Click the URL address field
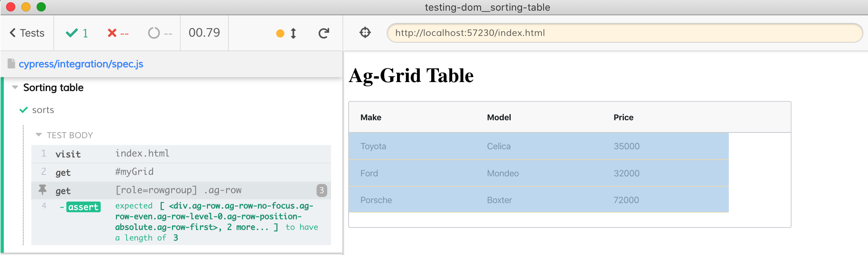Viewport: 868px width, 255px height. coord(625,33)
